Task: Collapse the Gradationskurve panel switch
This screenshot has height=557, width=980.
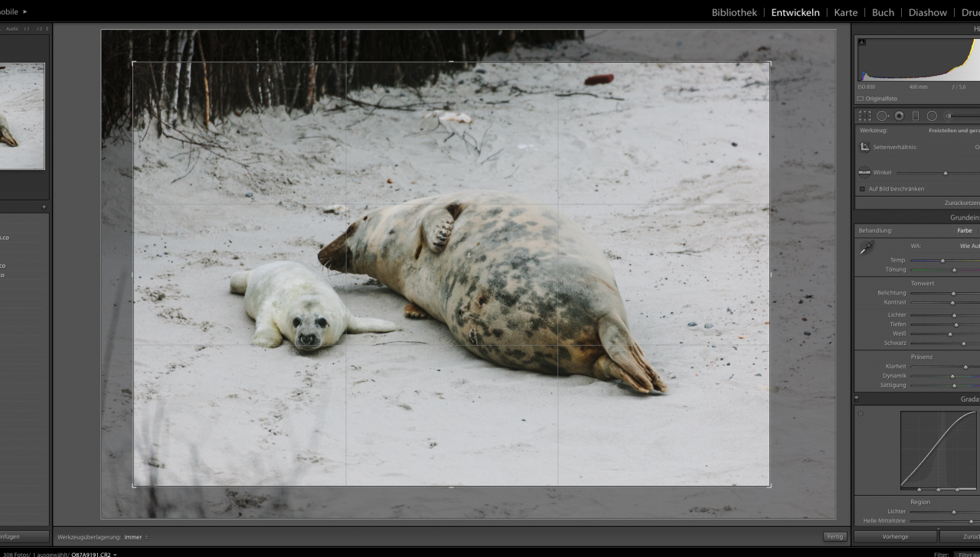Action: 857,399
